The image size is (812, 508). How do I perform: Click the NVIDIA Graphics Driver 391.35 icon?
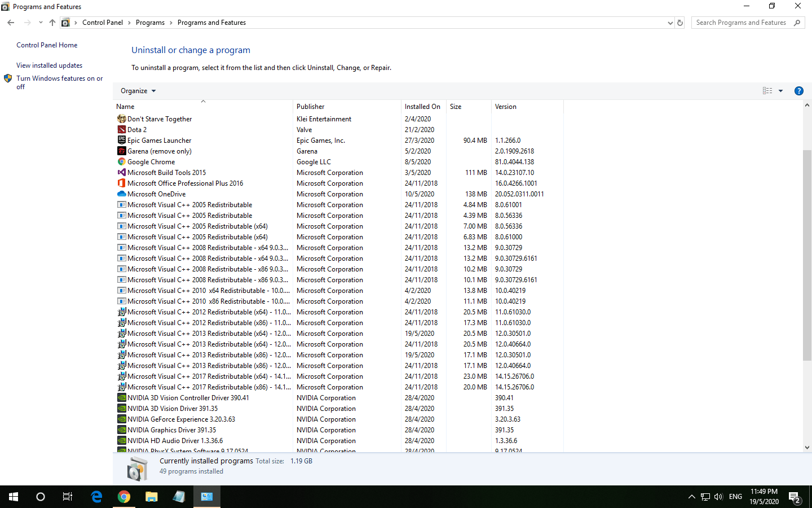pyautogui.click(x=121, y=430)
